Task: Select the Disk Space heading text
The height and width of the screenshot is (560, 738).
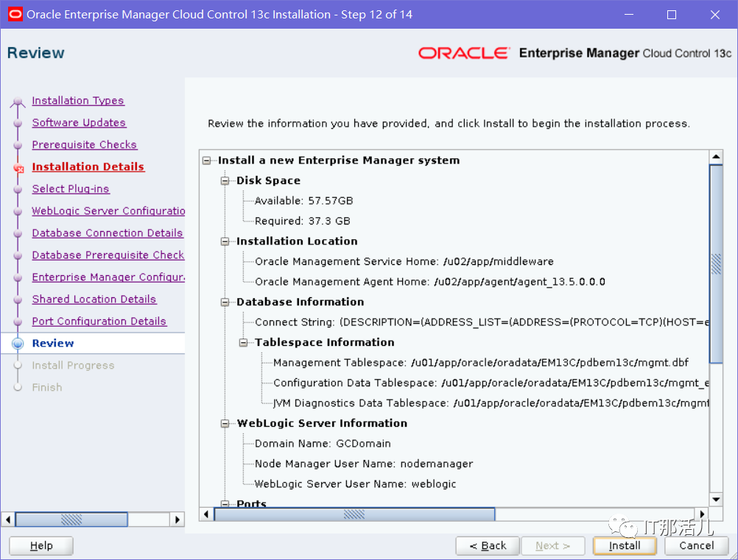Action: [268, 181]
